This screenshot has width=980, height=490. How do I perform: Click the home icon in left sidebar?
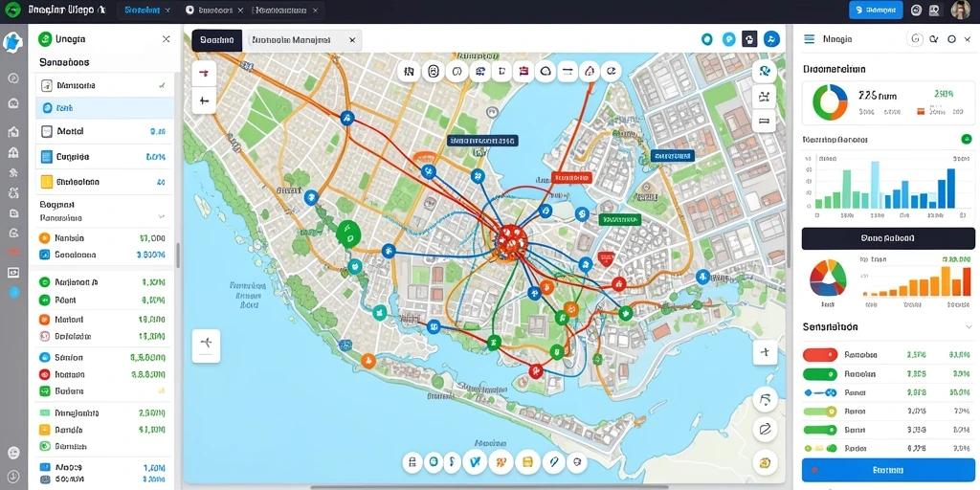tap(13, 132)
